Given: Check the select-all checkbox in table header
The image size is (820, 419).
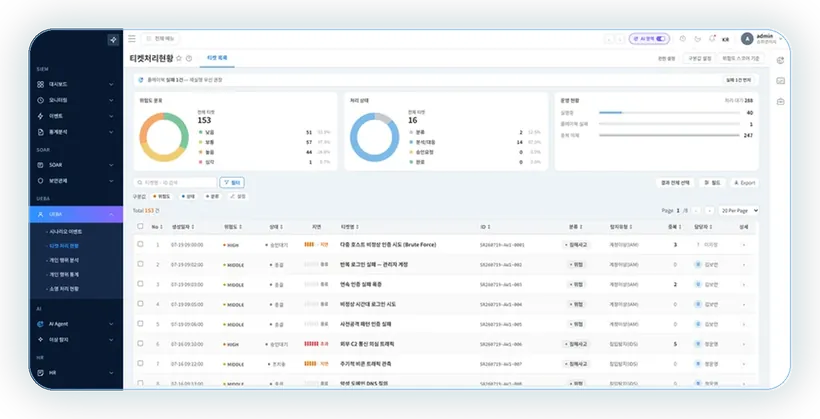Looking at the screenshot, I should point(140,227).
